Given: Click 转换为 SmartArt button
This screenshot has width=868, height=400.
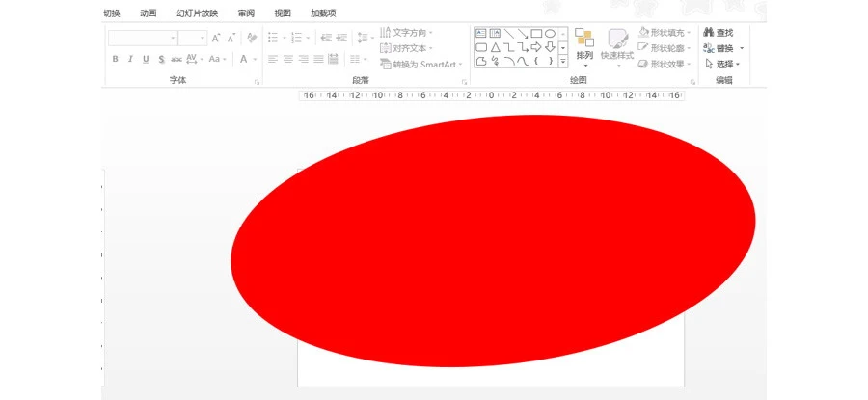Looking at the screenshot, I should 421,65.
